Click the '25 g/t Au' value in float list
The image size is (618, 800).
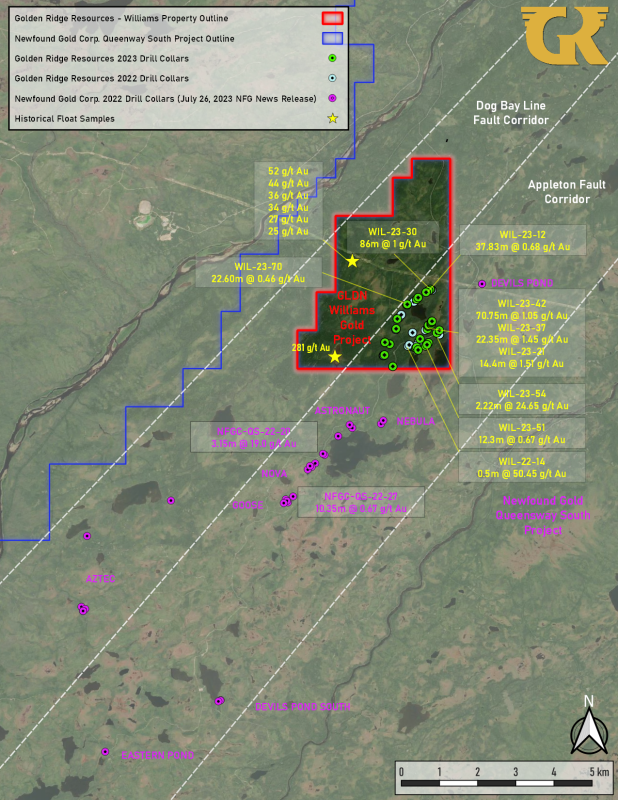288,231
